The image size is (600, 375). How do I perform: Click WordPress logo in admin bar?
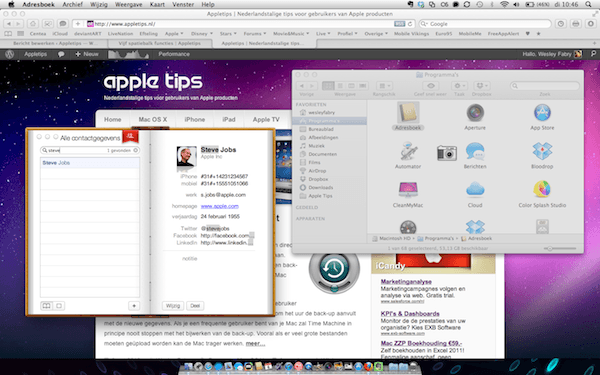[x=10, y=54]
